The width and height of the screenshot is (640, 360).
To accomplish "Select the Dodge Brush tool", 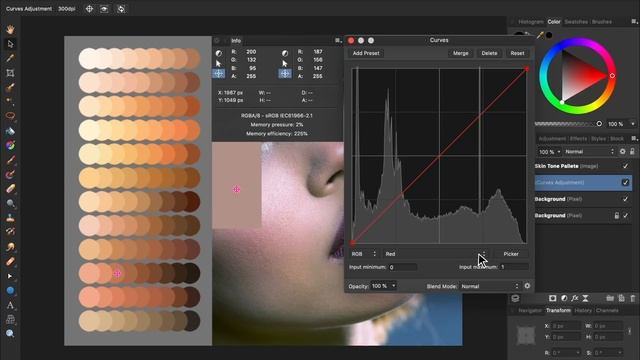I will (x=10, y=203).
